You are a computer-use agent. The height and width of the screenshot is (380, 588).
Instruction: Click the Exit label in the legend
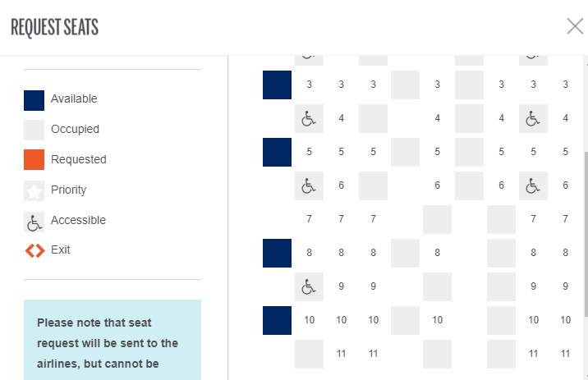tap(60, 250)
